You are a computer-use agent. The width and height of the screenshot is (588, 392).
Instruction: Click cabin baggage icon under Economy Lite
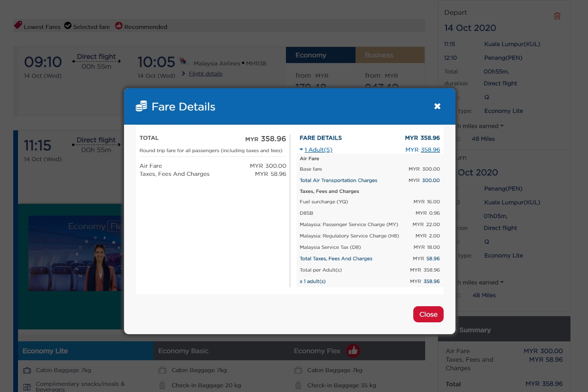pos(27,370)
